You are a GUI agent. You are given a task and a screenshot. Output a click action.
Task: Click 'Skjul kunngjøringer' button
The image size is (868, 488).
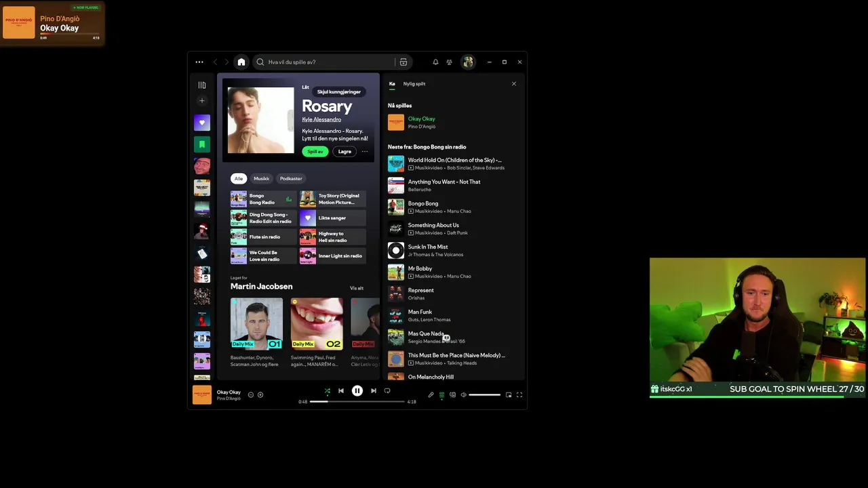pyautogui.click(x=339, y=91)
